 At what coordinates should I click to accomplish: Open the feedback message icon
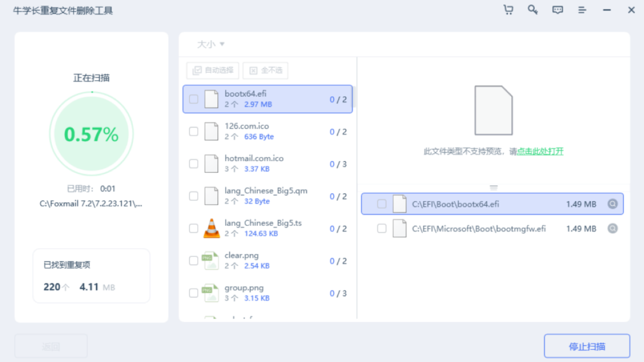pyautogui.click(x=557, y=10)
